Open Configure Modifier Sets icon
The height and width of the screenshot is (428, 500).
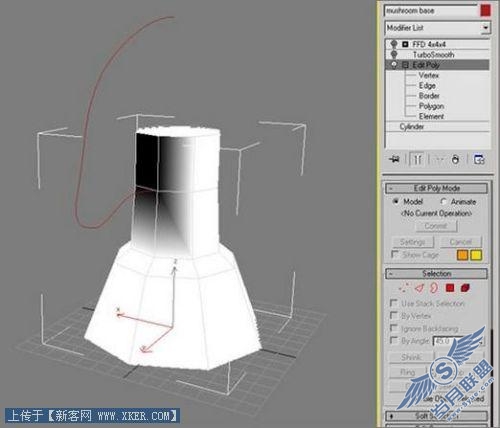click(x=479, y=159)
